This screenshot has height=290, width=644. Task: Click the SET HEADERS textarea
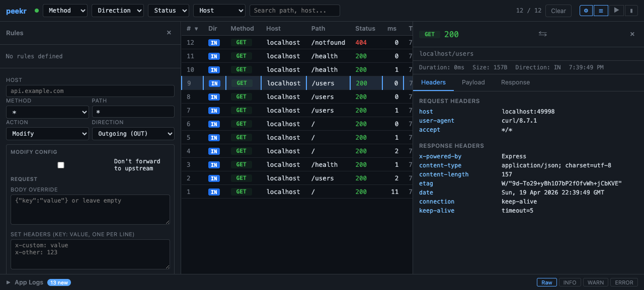pos(90,254)
